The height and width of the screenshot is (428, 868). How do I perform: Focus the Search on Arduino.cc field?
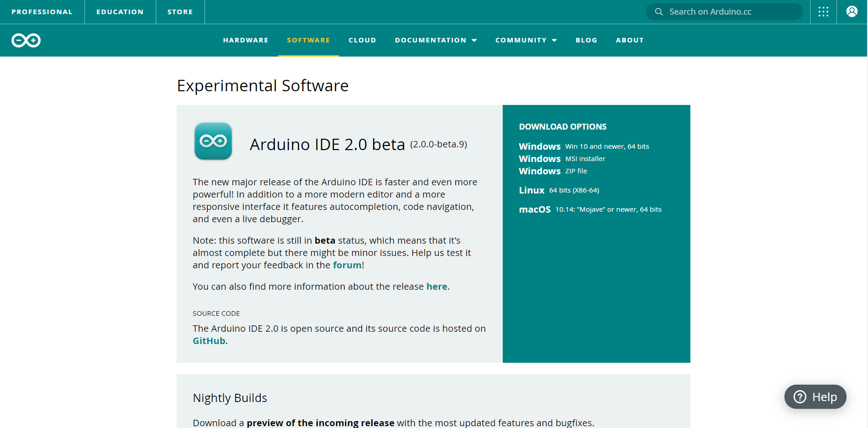coord(724,12)
